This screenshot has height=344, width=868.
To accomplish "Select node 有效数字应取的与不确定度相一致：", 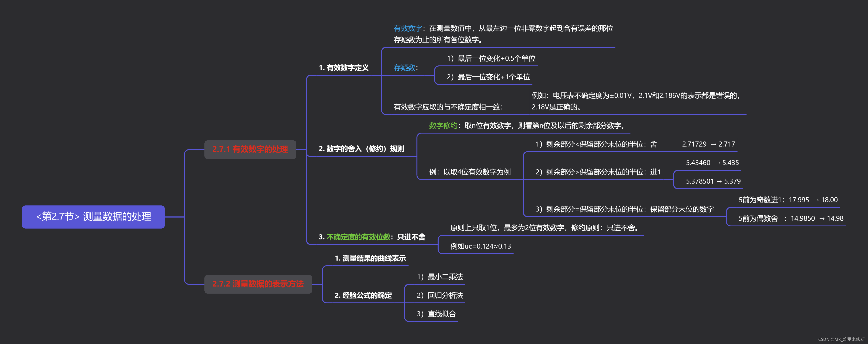I will tap(448, 107).
